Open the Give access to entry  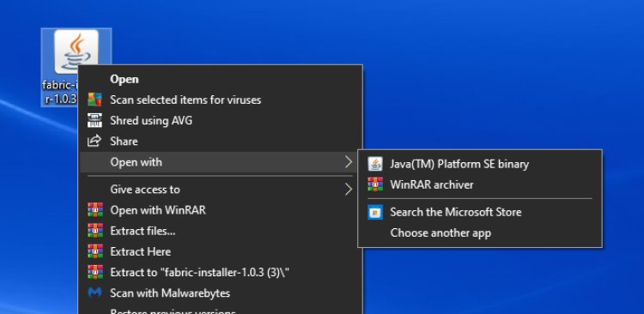221,190
